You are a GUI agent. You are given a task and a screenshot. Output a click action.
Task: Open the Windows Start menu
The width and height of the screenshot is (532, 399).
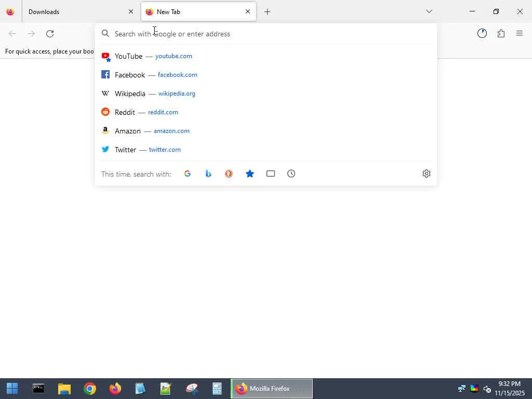12,389
